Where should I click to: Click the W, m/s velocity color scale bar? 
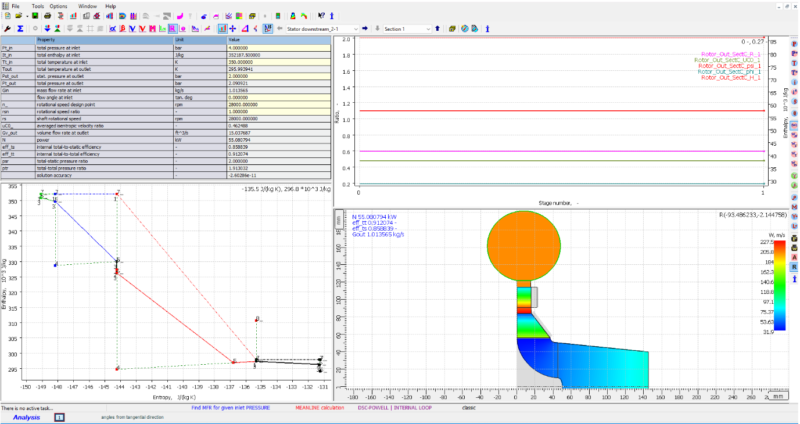point(780,287)
